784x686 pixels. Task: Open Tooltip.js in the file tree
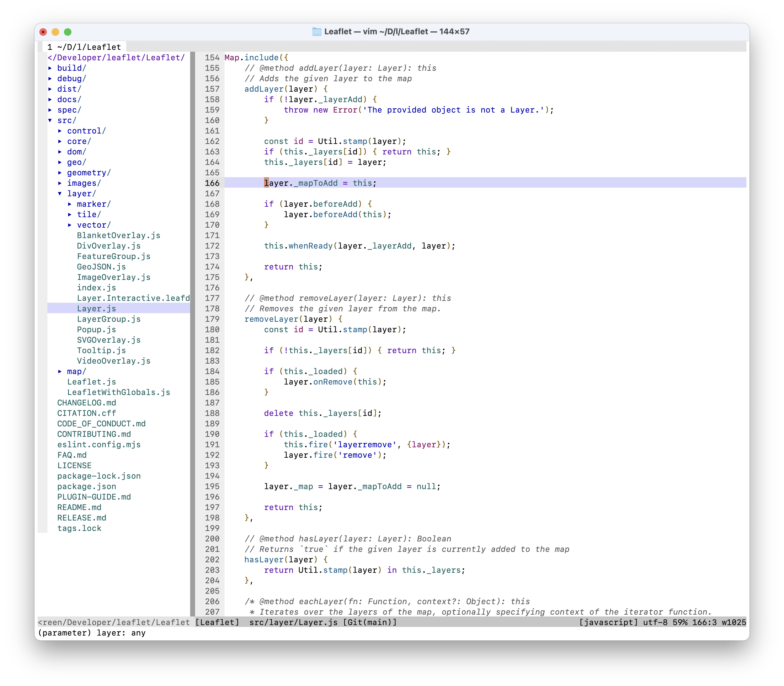(x=102, y=350)
